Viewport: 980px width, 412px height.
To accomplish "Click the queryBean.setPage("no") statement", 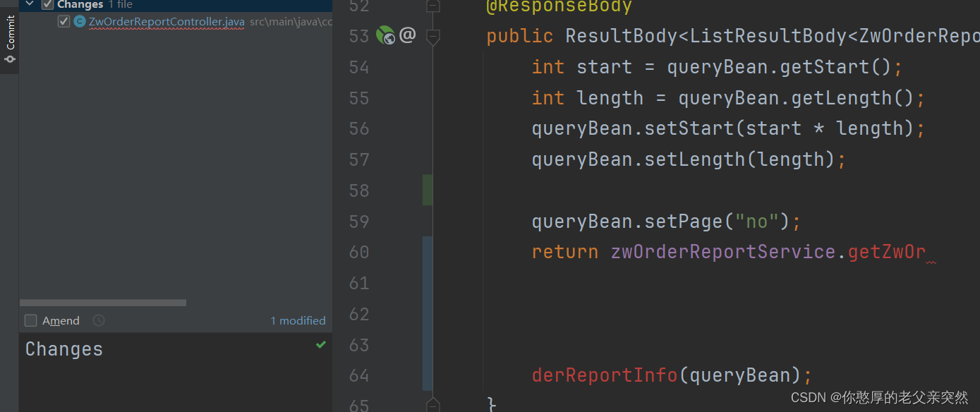I will 667,222.
